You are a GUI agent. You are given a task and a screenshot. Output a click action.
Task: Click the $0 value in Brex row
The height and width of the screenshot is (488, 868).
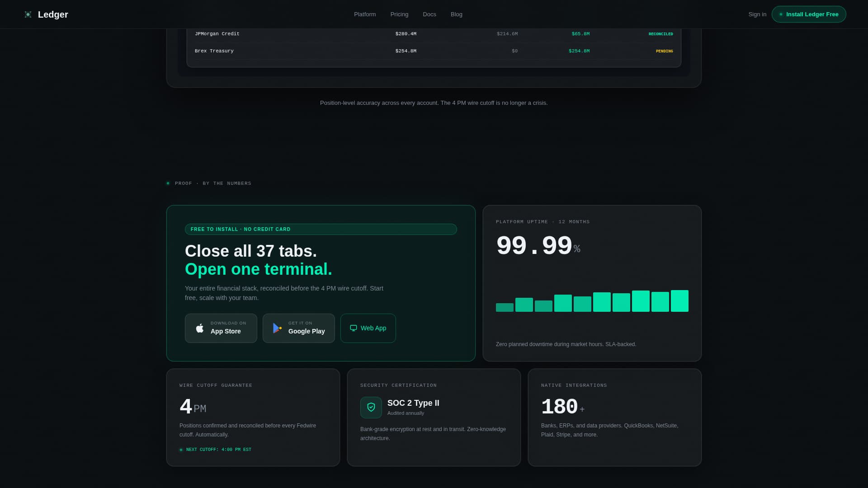(514, 51)
